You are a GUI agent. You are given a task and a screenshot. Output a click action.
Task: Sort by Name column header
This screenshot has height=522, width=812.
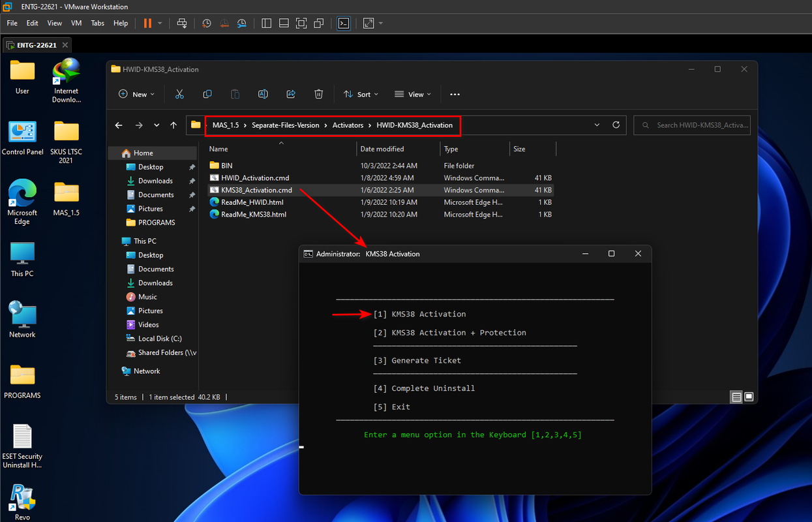coord(280,149)
